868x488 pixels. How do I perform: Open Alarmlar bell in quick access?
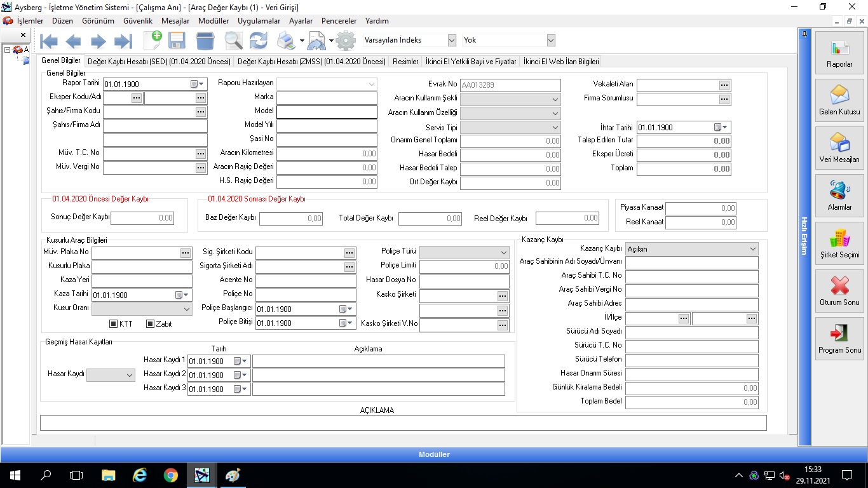click(839, 195)
